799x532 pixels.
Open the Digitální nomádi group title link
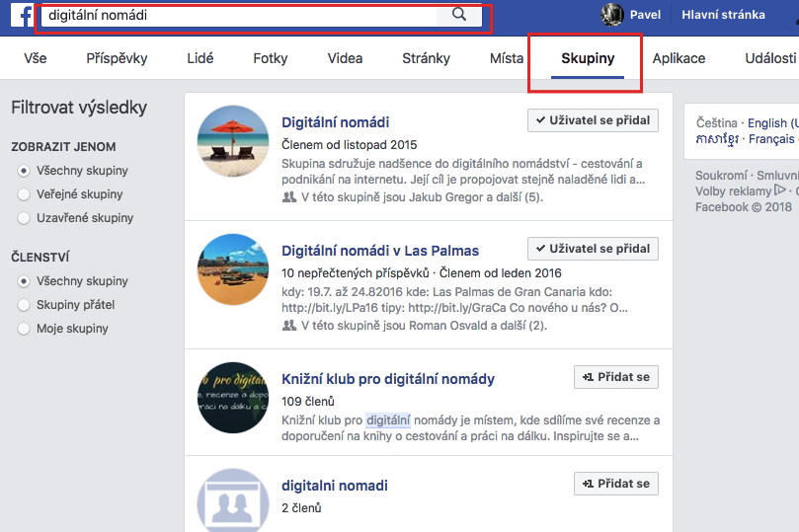pos(335,122)
